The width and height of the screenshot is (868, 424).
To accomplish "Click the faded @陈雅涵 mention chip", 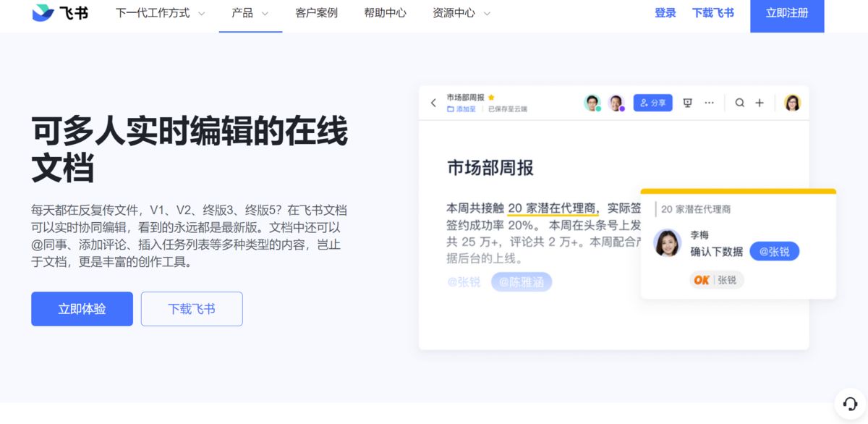I will [x=522, y=282].
